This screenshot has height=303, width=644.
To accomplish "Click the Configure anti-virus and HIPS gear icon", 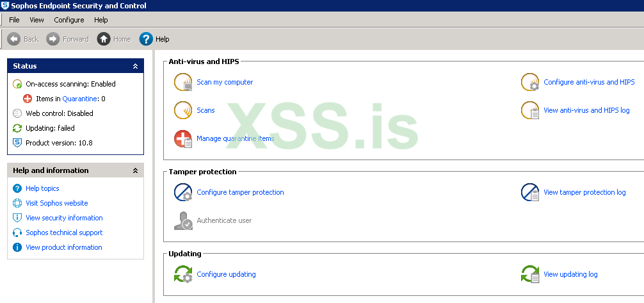I will click(x=530, y=82).
